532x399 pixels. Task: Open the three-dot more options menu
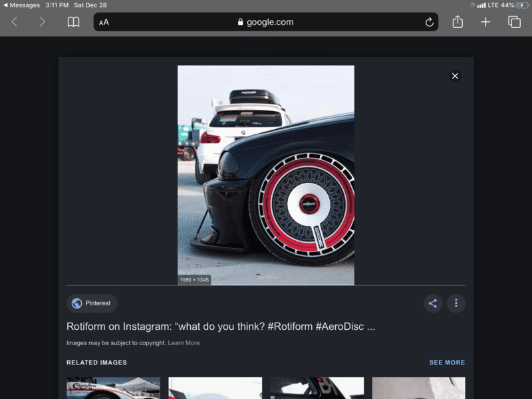pyautogui.click(x=456, y=303)
